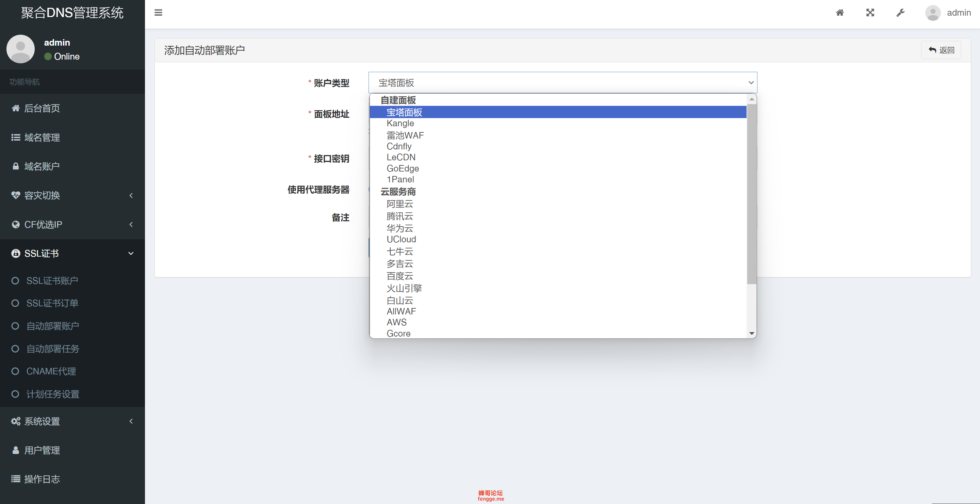Open the 账户类型 select box

pos(563,83)
